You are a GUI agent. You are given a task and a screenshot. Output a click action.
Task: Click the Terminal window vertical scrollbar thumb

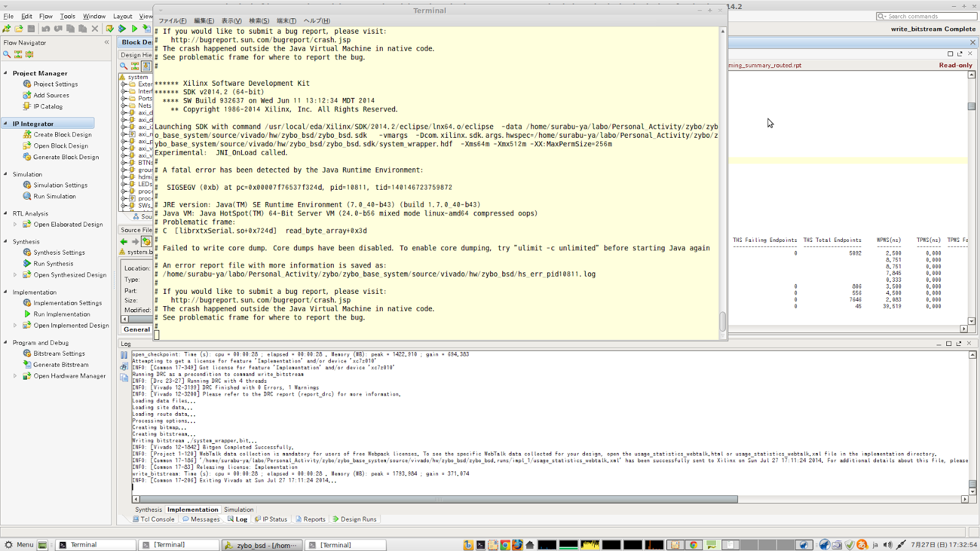pos(723,321)
